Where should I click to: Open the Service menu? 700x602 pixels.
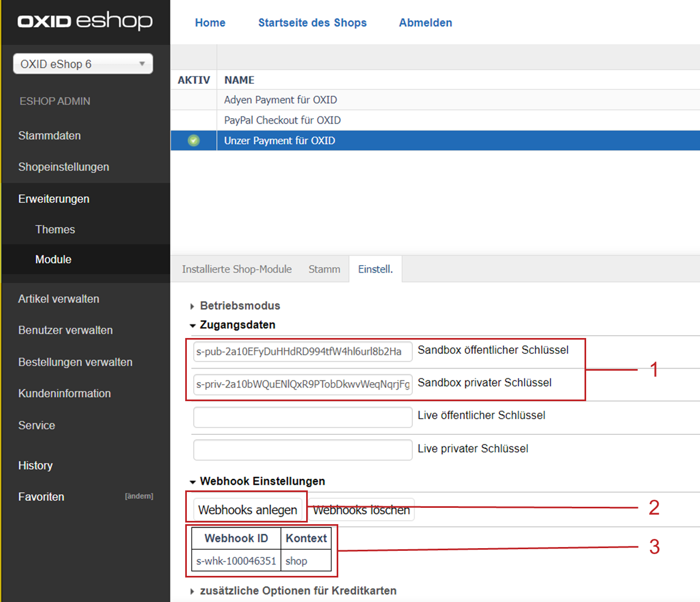pyautogui.click(x=36, y=425)
